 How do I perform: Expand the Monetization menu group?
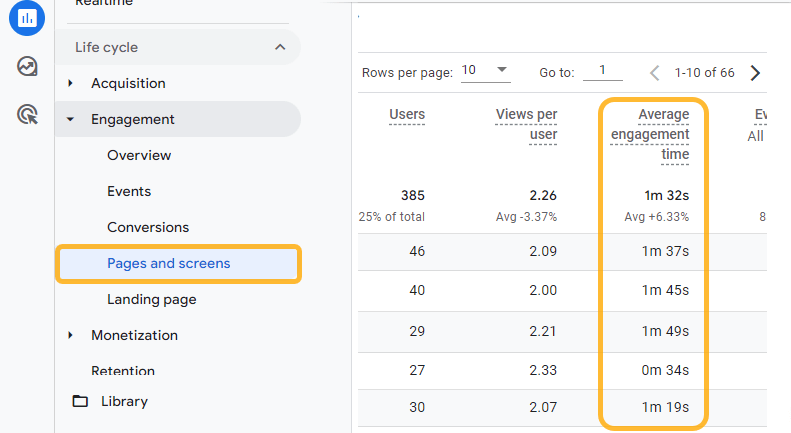pyautogui.click(x=70, y=335)
